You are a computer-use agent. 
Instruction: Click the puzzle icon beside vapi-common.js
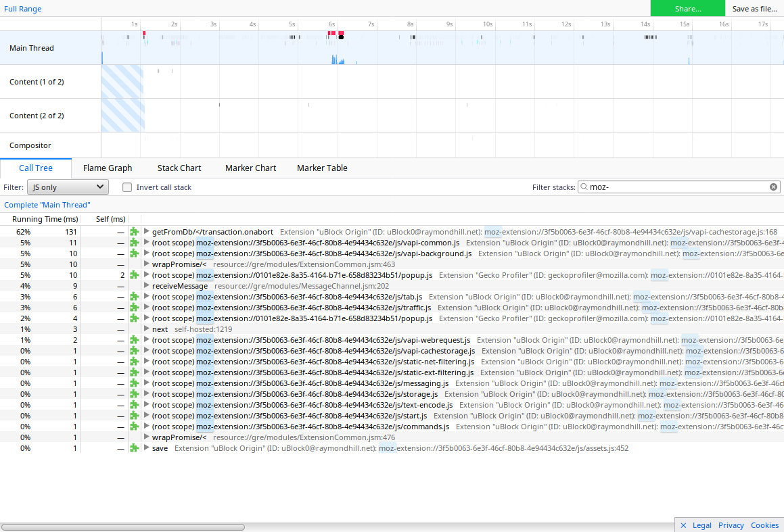(x=134, y=243)
